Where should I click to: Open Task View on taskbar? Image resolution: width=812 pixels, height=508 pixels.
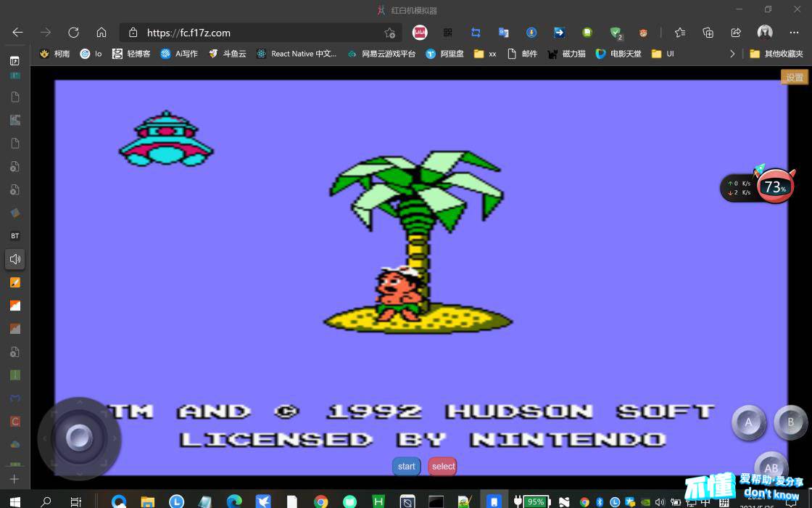pyautogui.click(x=75, y=501)
